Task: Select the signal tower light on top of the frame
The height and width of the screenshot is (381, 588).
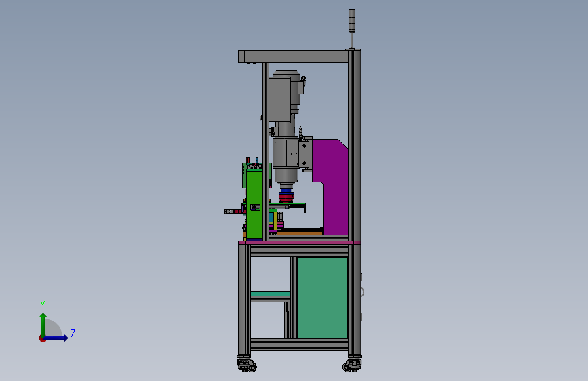Action: pyautogui.click(x=352, y=22)
